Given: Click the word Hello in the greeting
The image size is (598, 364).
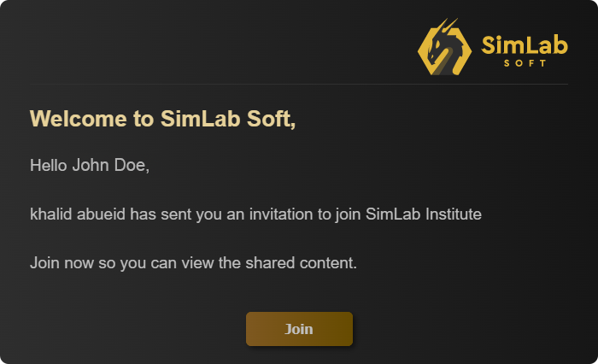Looking at the screenshot, I should click(48, 165).
